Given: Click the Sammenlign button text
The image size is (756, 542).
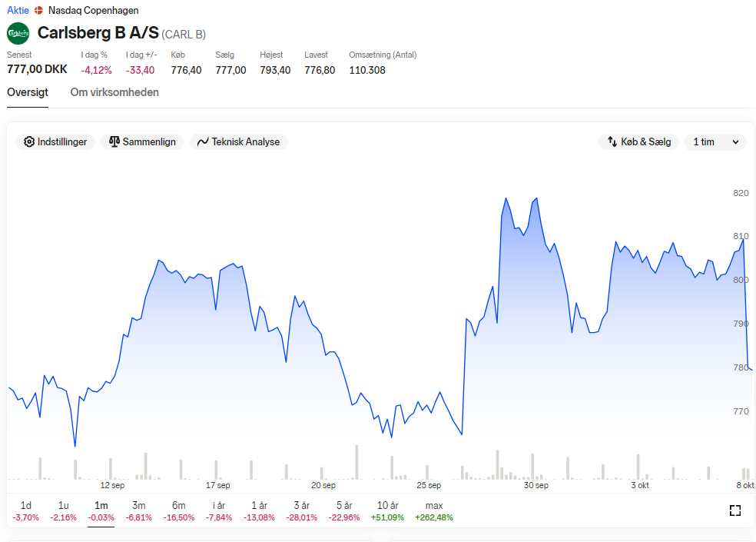Looking at the screenshot, I should (149, 142).
